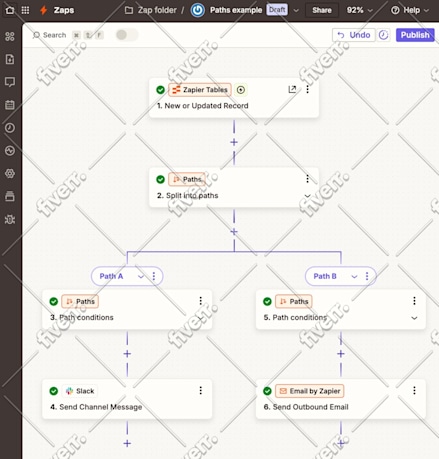Image resolution: width=439 pixels, height=459 pixels.
Task: Select the Path B label
Action: (x=325, y=276)
